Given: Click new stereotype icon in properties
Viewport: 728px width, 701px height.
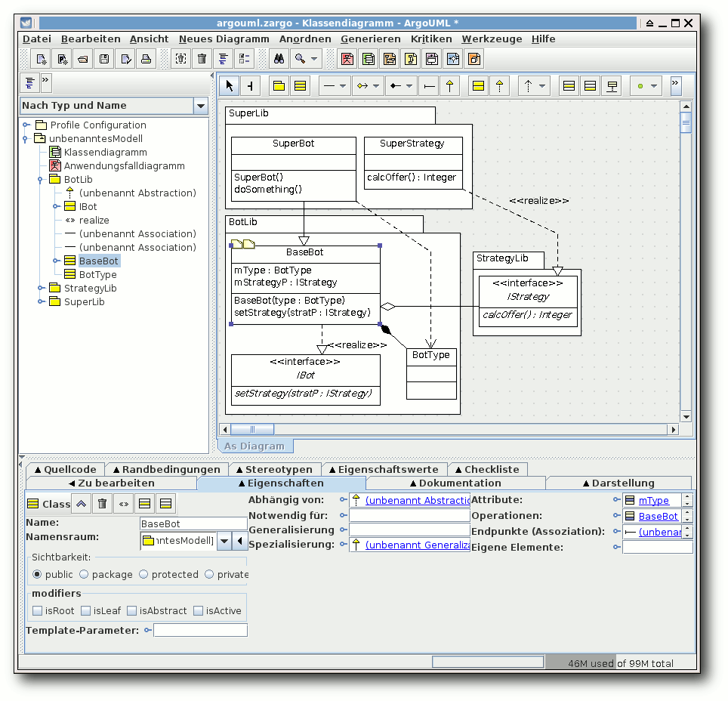Looking at the screenshot, I should 124,504.
